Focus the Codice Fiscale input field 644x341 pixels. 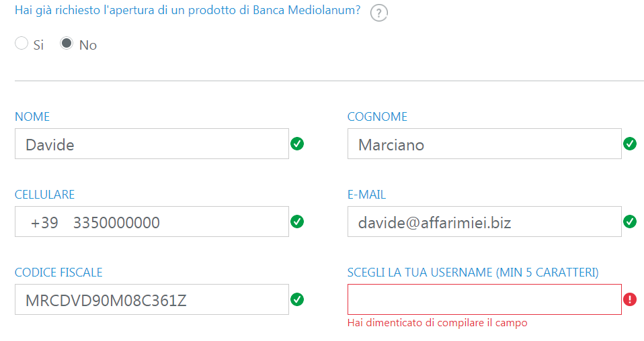151,299
